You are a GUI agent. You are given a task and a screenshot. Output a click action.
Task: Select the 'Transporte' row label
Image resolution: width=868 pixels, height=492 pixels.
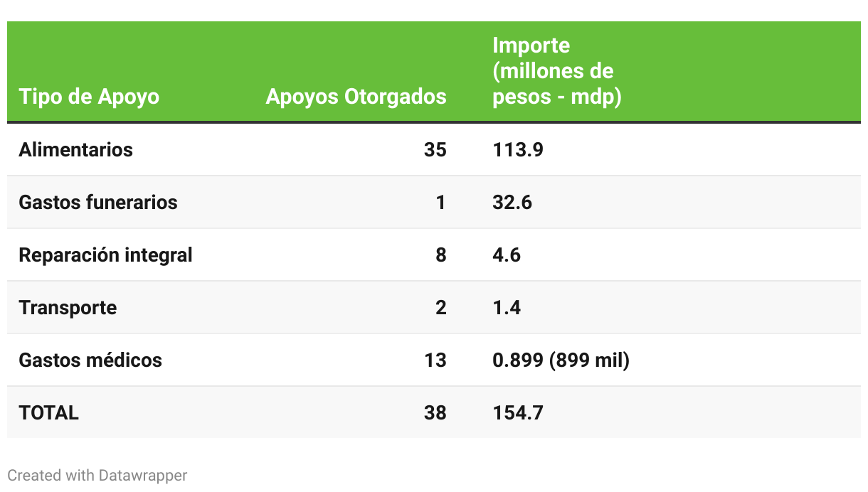point(68,308)
